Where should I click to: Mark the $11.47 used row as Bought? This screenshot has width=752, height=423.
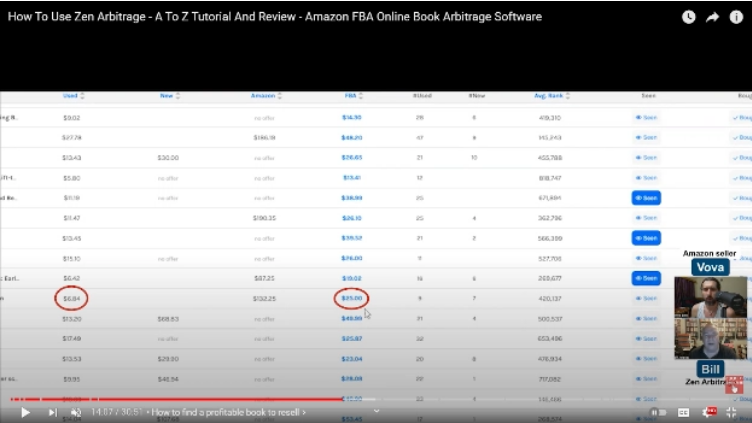[741, 218]
